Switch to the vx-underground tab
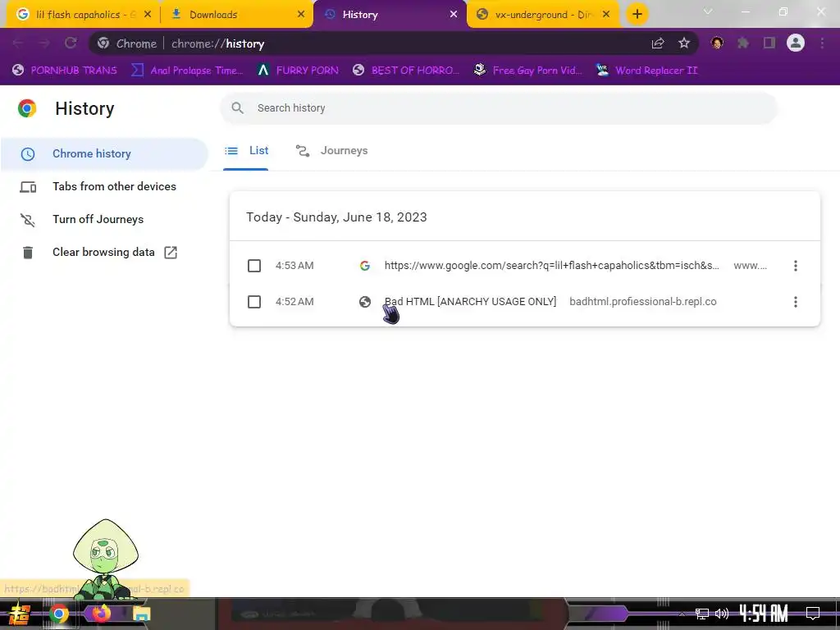Screen dimensions: 840x630 coord(545,15)
